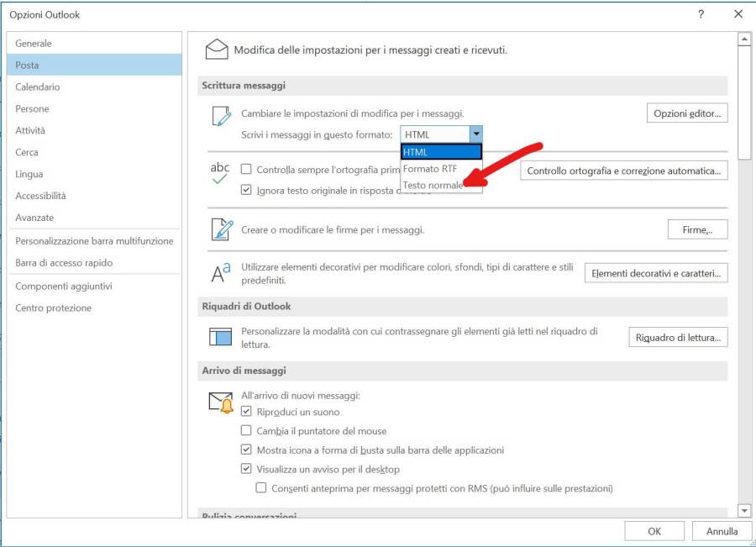Click the reading pane layout icon

(x=220, y=337)
